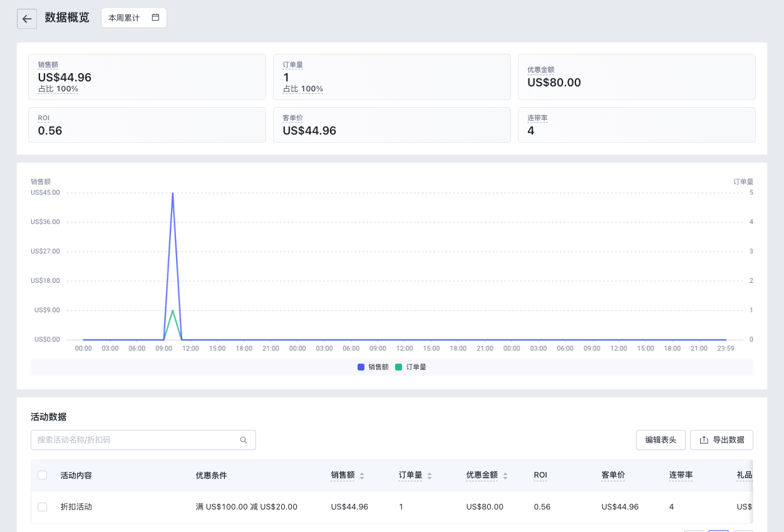Select the 销售额 US$44.96 summary card
The height and width of the screenshot is (532, 784).
147,77
